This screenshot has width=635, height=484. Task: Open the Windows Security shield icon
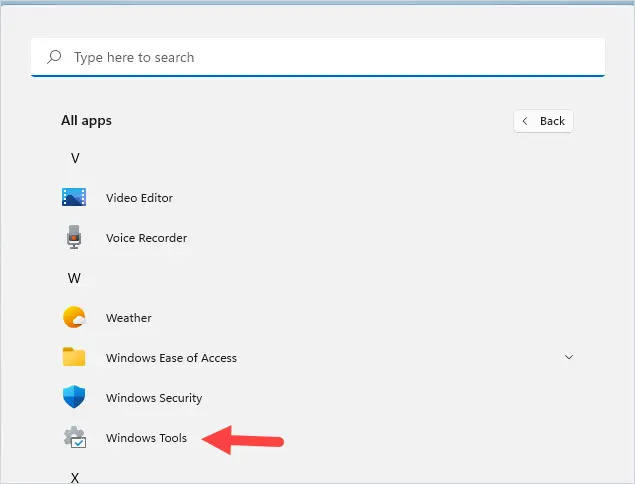[74, 397]
